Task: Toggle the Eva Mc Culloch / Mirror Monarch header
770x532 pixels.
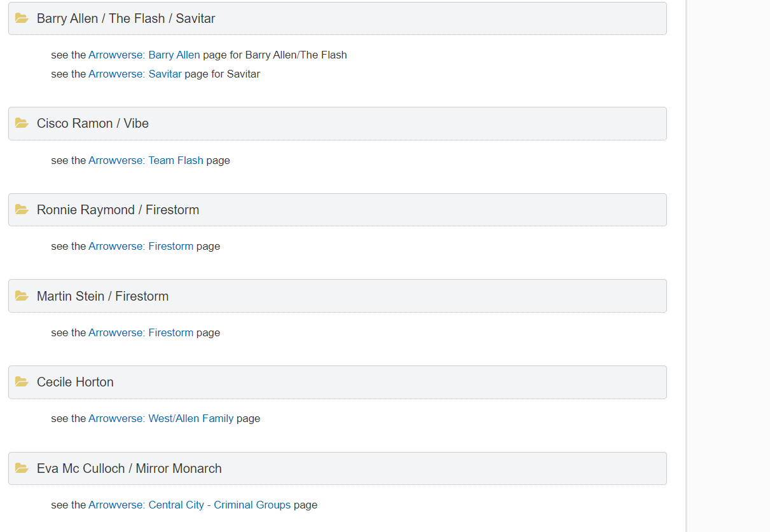Action: click(338, 468)
